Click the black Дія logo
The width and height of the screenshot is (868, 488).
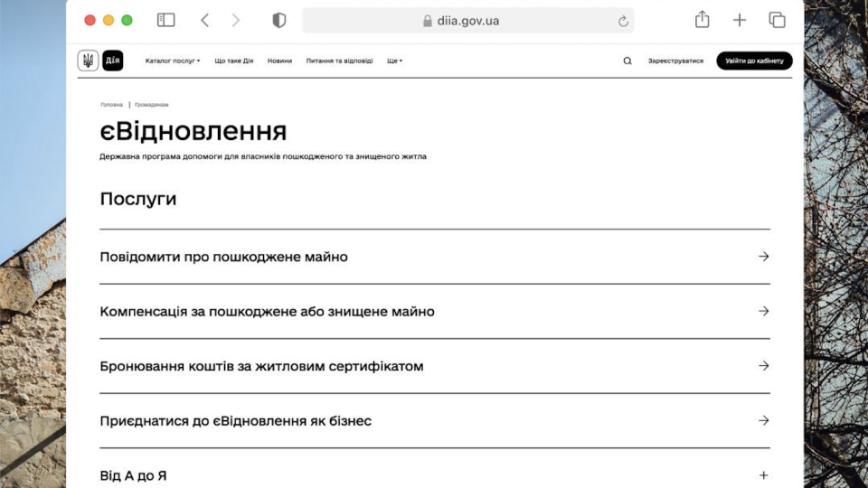(112, 61)
